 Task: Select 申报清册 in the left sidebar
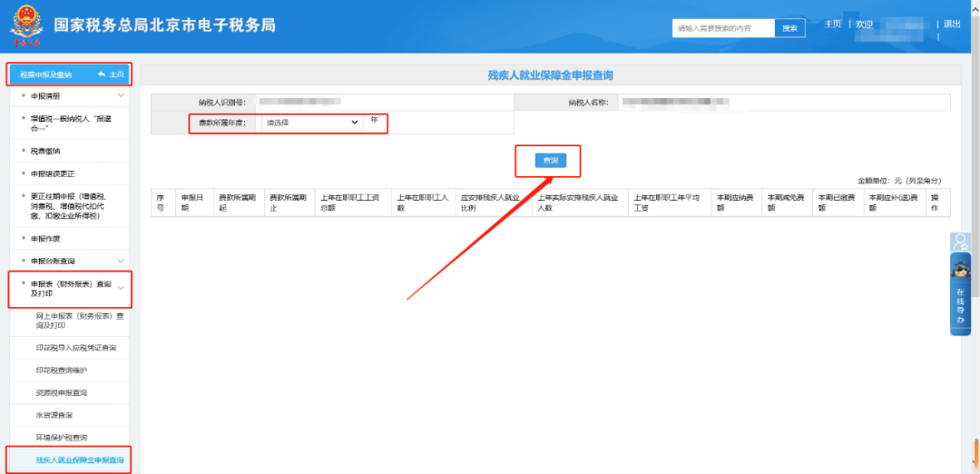tap(45, 95)
